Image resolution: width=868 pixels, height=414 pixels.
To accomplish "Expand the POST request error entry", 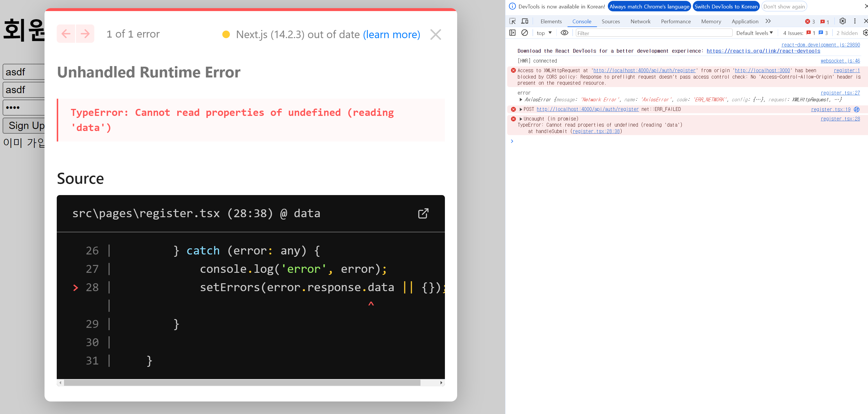I will [x=521, y=109].
